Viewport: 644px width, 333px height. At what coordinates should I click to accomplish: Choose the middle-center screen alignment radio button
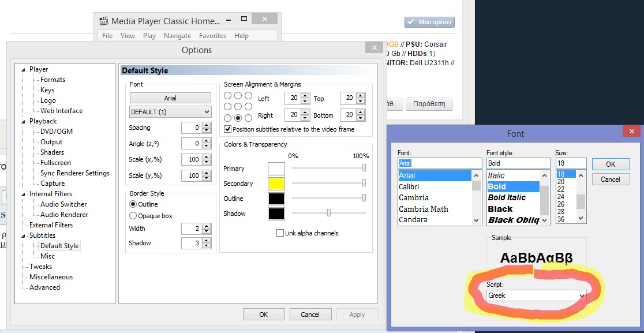point(238,107)
